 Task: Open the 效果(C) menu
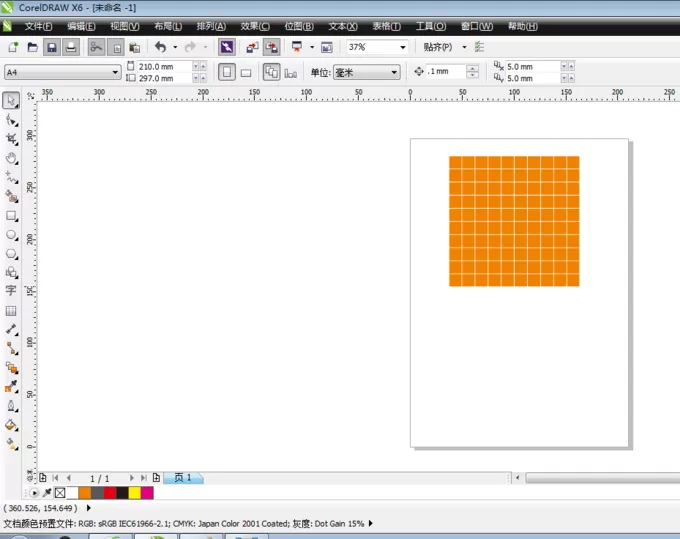click(255, 26)
